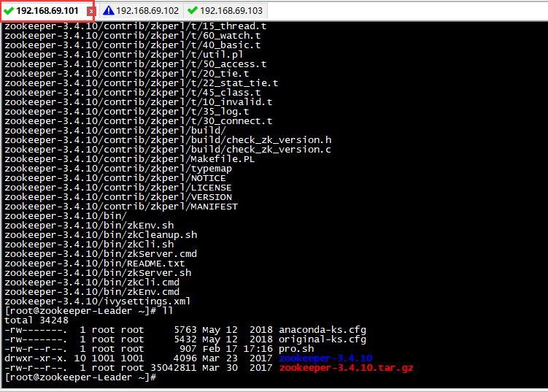The height and width of the screenshot is (392, 548).
Task: Click the 'total 34248' line
Action: pyautogui.click(x=36, y=320)
